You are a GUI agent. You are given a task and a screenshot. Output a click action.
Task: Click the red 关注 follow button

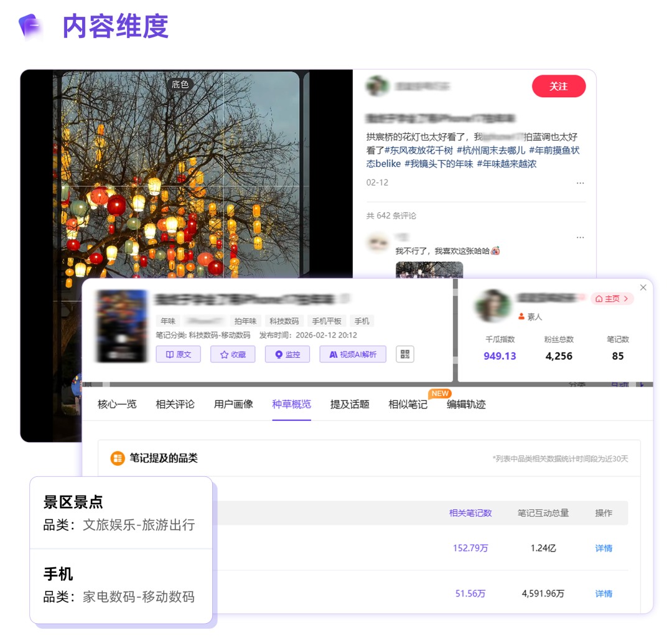click(558, 87)
